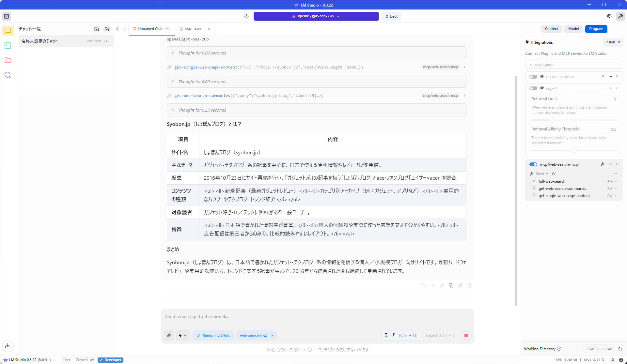Stop generation with the red square button
Screen dimensions: 627x364
[466, 335]
